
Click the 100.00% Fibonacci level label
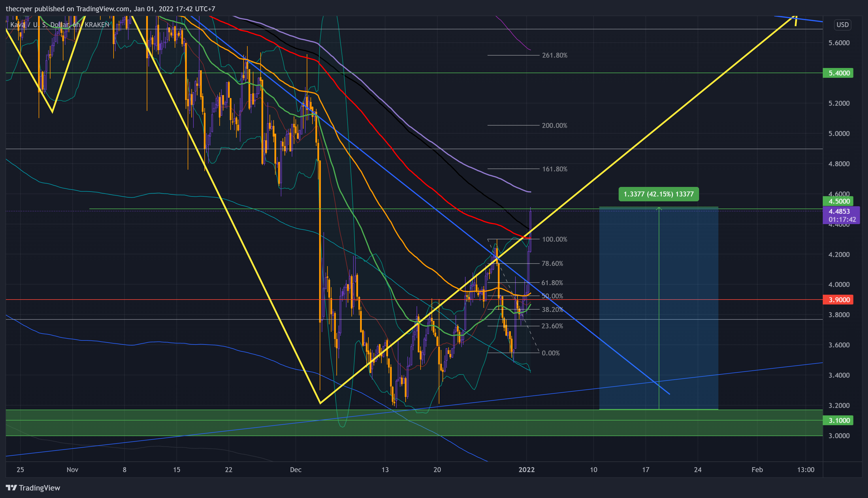554,239
